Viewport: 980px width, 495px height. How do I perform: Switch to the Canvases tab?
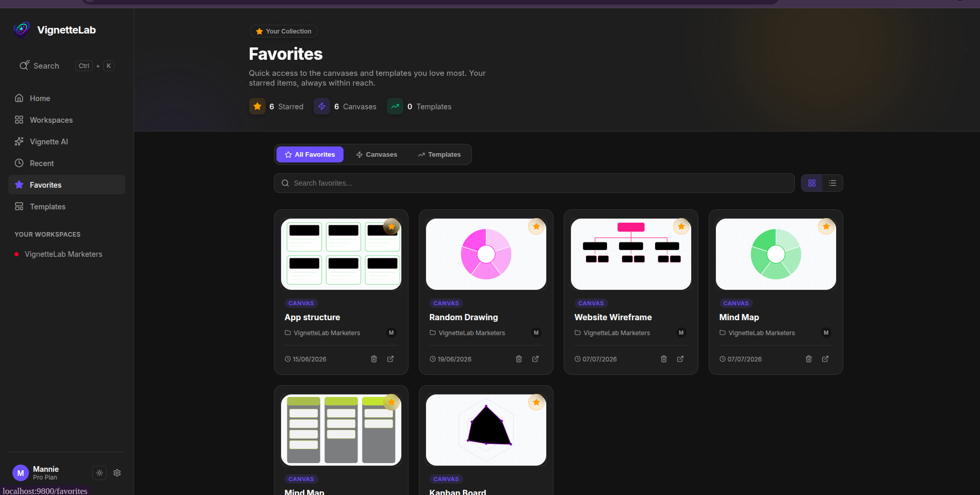[x=377, y=155]
